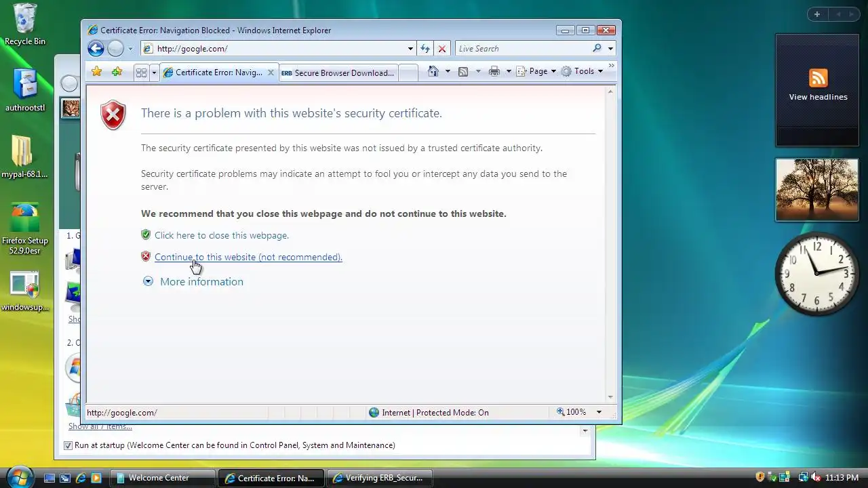Open Recycle Bin desktop icon

click(25, 24)
